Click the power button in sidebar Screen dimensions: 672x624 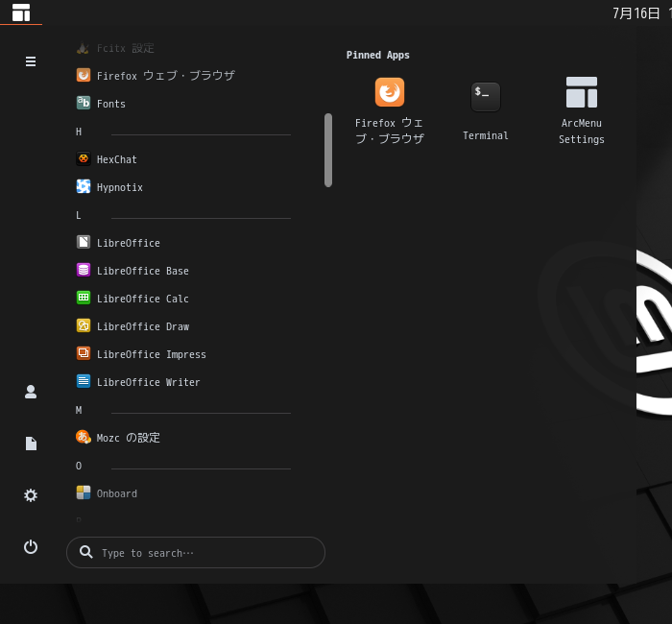coord(31,547)
